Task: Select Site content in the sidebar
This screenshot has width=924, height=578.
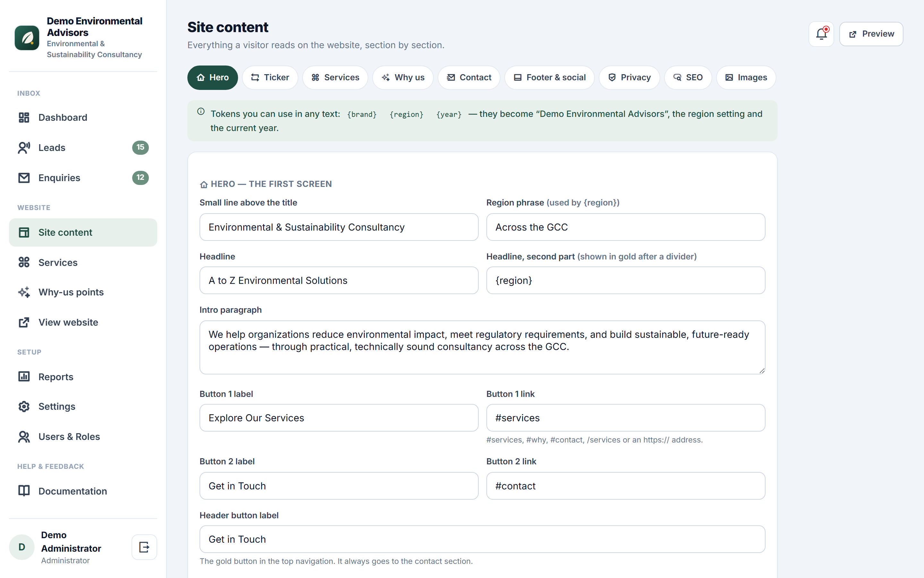Action: point(83,232)
